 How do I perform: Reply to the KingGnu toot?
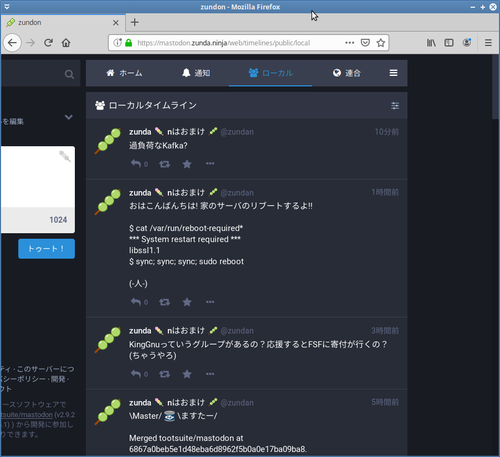[136, 374]
